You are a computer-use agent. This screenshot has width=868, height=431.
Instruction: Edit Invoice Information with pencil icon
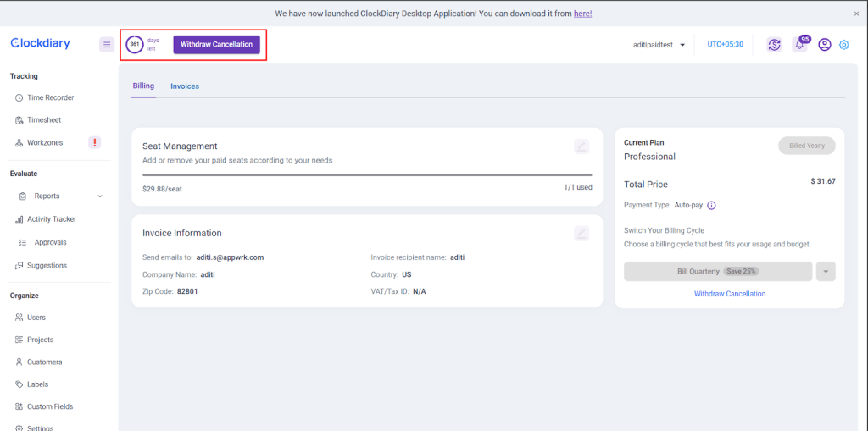[x=581, y=234]
